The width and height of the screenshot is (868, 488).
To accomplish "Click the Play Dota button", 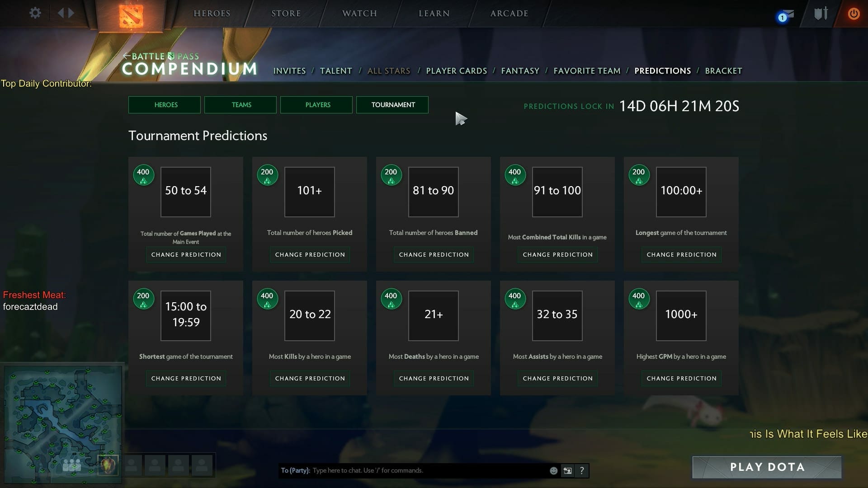I will coord(767,467).
